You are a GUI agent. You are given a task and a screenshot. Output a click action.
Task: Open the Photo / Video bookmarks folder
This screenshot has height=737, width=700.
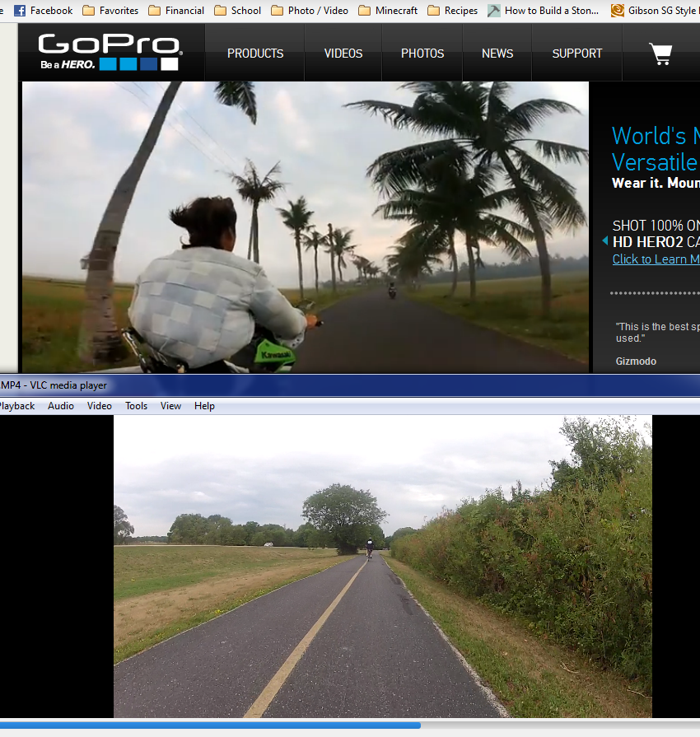click(x=310, y=11)
